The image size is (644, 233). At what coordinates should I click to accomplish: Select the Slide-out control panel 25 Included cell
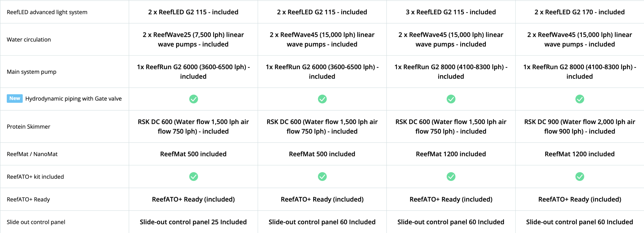(193, 222)
